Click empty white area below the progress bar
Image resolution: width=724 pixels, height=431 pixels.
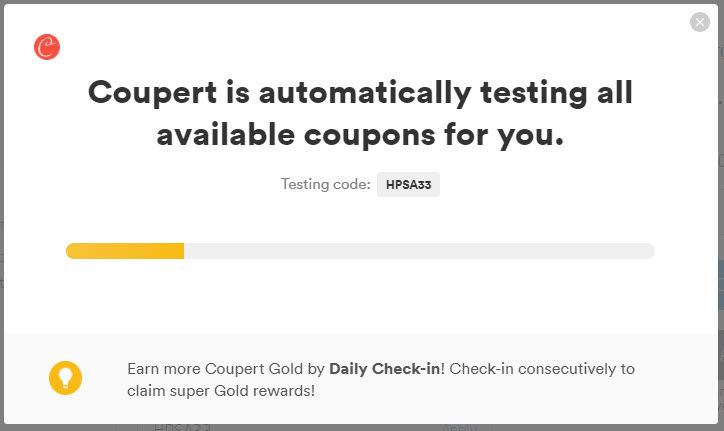pos(360,296)
